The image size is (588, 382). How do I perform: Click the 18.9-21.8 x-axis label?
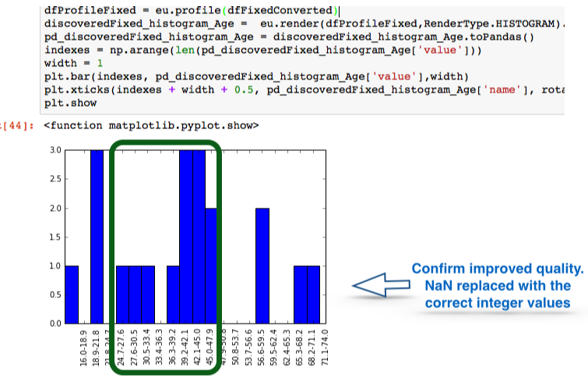pos(97,348)
